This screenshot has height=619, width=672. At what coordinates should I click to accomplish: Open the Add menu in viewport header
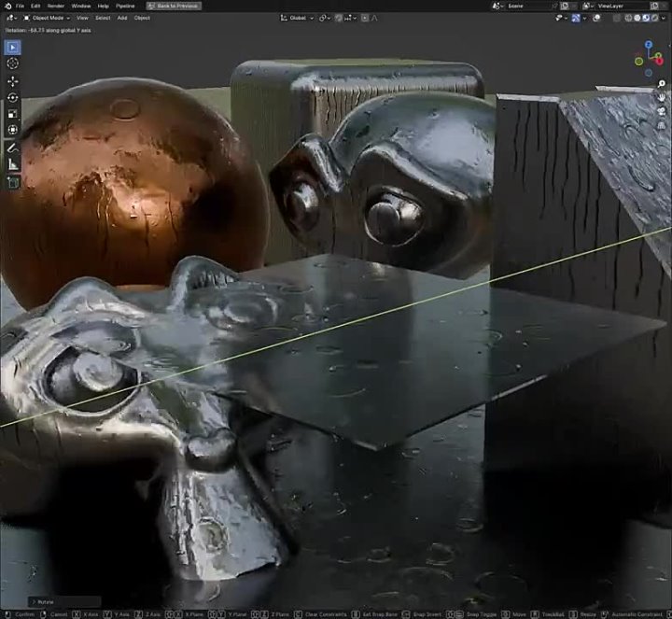pos(122,18)
